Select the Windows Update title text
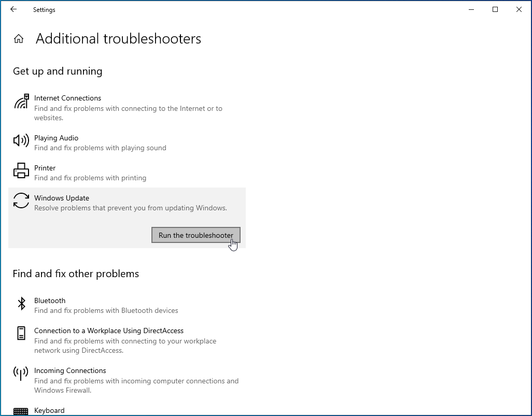The height and width of the screenshot is (416, 532). click(x=62, y=198)
